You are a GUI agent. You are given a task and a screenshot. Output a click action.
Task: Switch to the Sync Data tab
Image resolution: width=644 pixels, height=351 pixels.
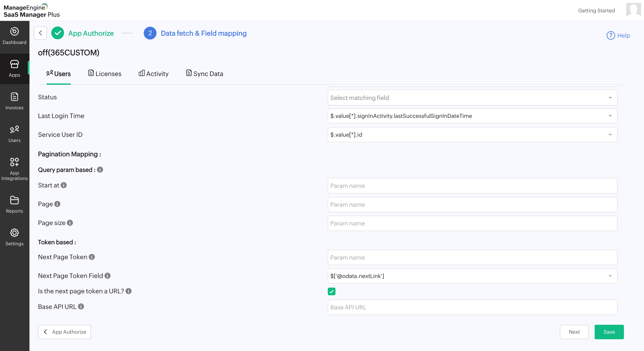[205, 74]
